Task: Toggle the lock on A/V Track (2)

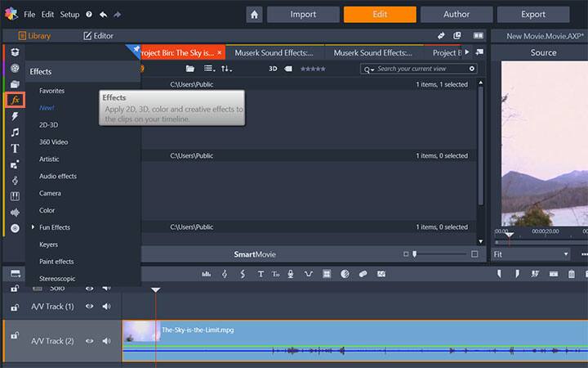Action: (x=15, y=335)
